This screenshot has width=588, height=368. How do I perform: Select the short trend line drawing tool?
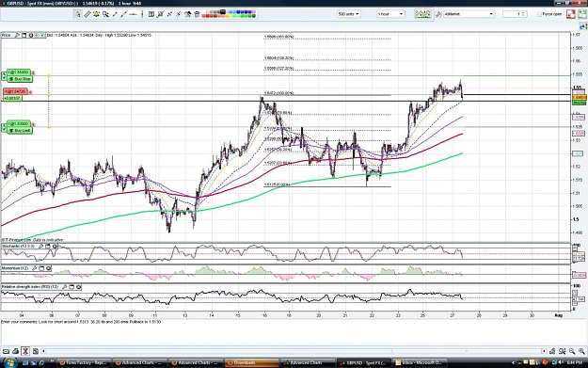click(115, 14)
